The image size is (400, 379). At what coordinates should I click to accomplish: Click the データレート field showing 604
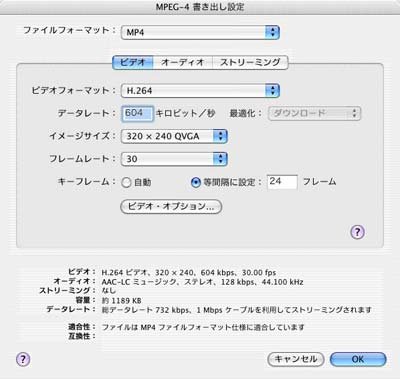(x=137, y=113)
